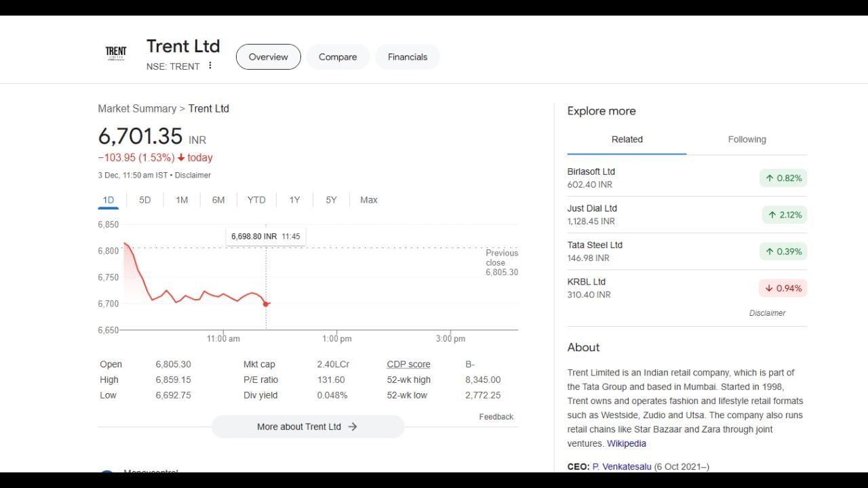Image resolution: width=868 pixels, height=488 pixels.
Task: Click the red down arrow next to today
Action: (x=181, y=158)
